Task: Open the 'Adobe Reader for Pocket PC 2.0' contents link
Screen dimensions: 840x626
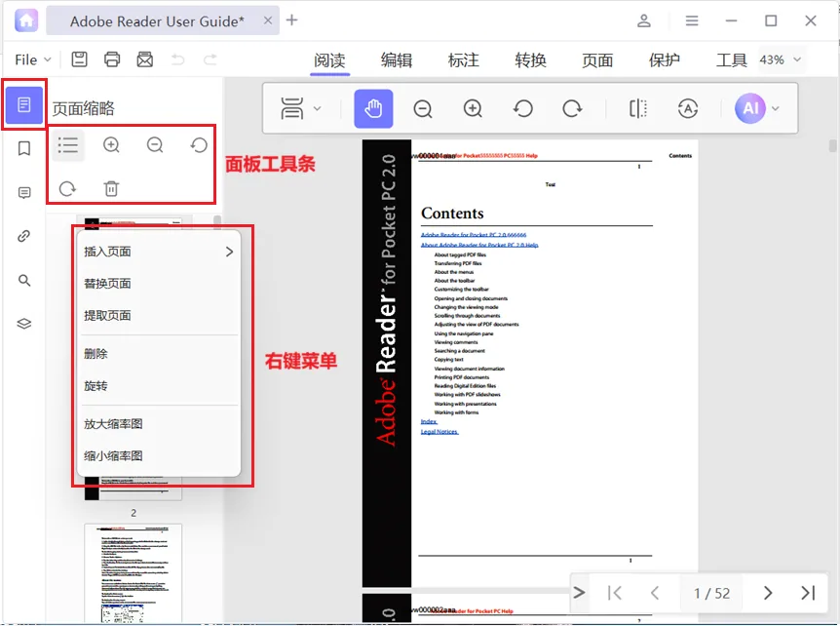Action: click(x=474, y=235)
